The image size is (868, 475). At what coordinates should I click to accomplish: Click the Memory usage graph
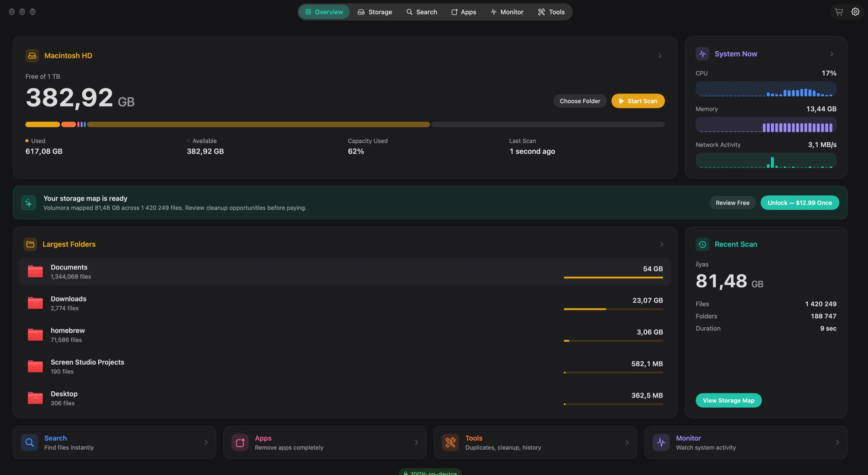(x=766, y=125)
